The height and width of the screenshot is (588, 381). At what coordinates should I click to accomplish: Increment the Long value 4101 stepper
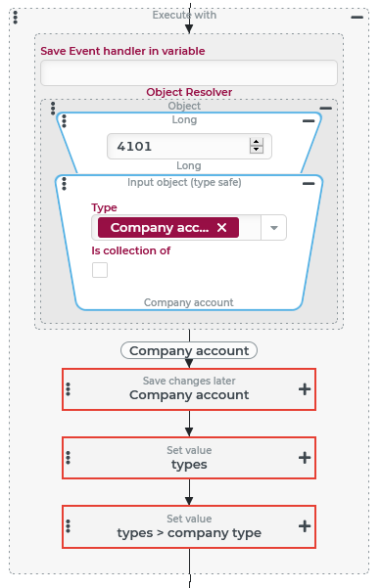(x=257, y=142)
